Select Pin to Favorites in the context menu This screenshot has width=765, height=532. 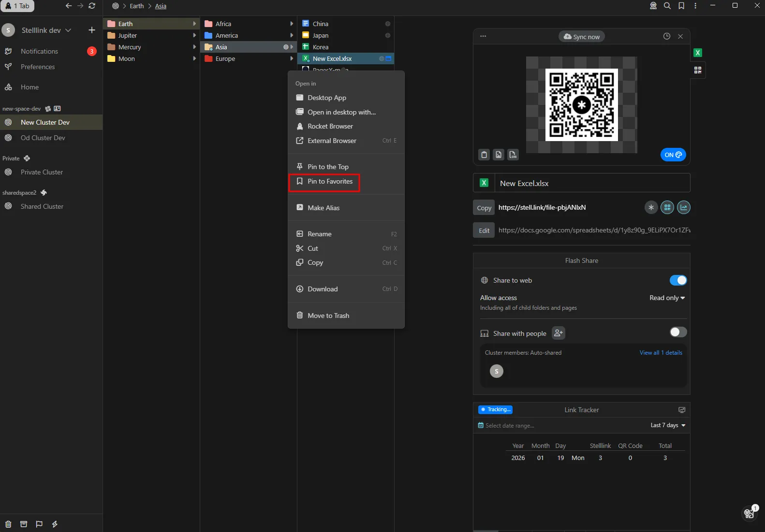(330, 181)
